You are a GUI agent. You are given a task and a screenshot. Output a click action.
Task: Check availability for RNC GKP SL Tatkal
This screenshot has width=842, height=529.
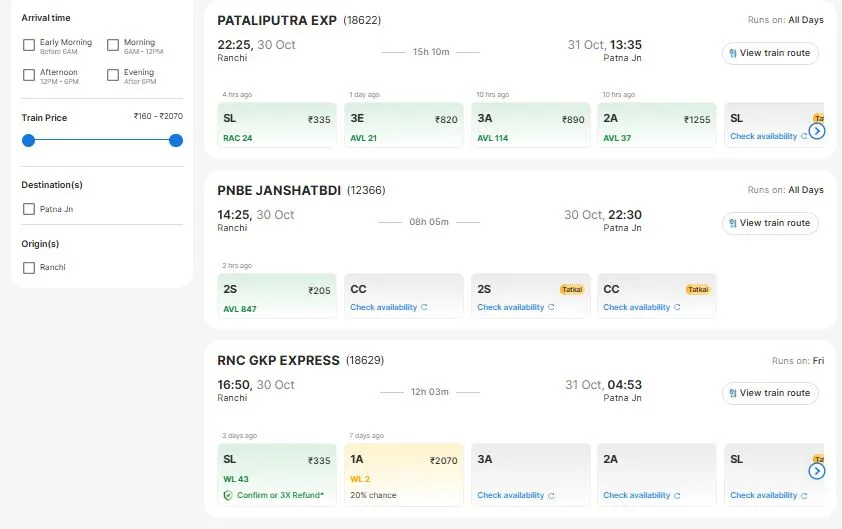[763, 495]
